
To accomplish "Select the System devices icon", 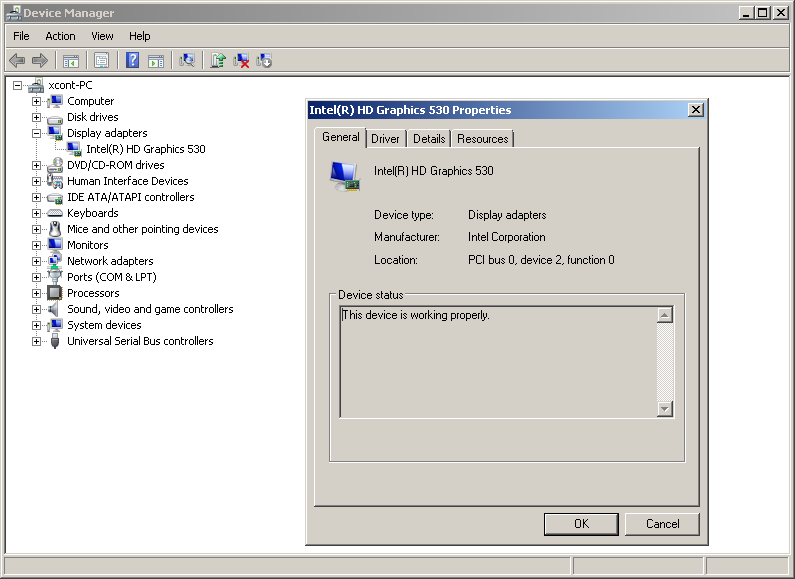I will (55, 325).
